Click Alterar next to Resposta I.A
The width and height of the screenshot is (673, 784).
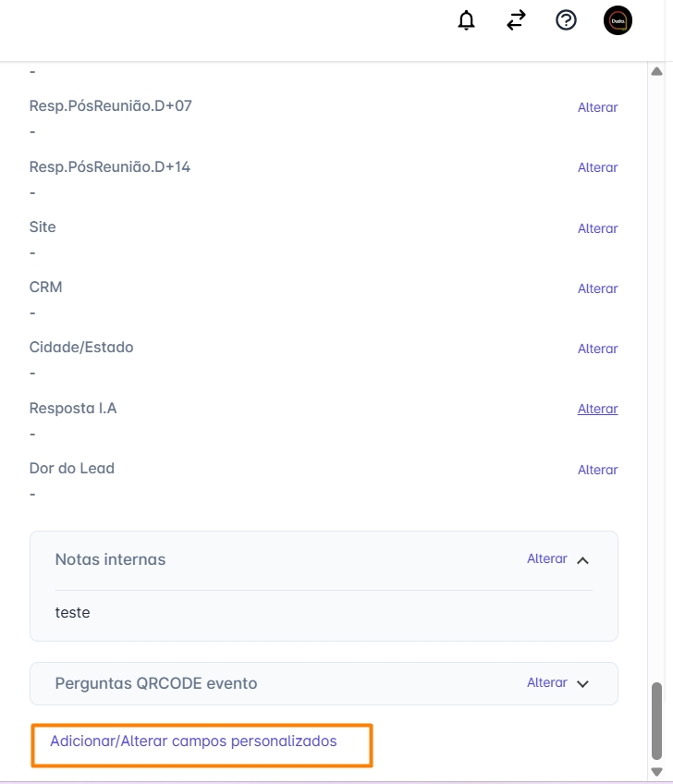point(597,409)
